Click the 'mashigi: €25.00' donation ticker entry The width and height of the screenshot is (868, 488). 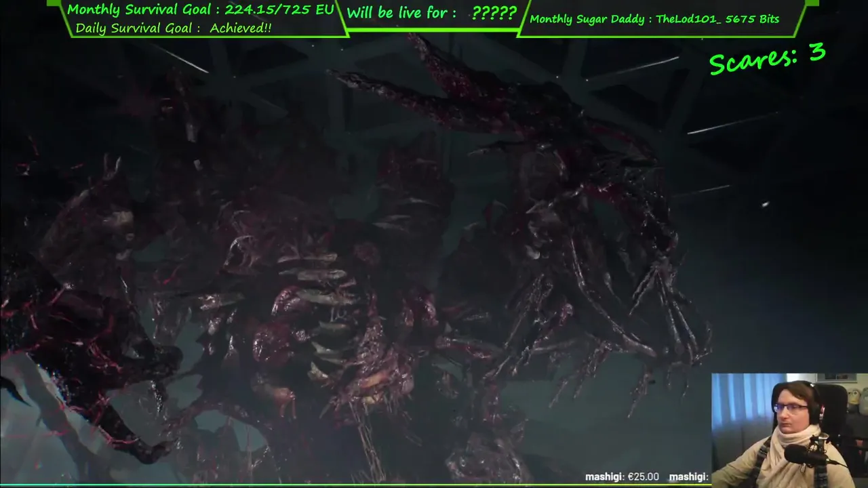tap(622, 477)
